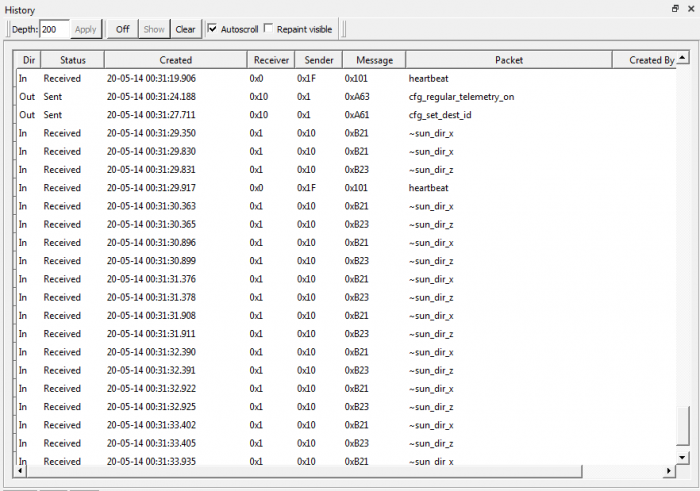Sort by the Status column header
Screen dimensions: 700x491
click(72, 60)
